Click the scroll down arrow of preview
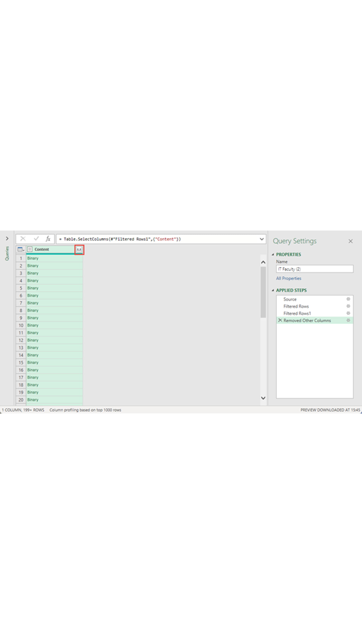Screen dimensions: 362x644 click(263, 398)
